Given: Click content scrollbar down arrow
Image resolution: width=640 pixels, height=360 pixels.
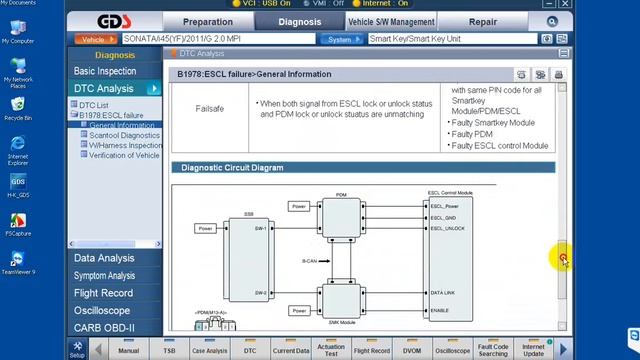Looking at the screenshot, I should coord(562,326).
